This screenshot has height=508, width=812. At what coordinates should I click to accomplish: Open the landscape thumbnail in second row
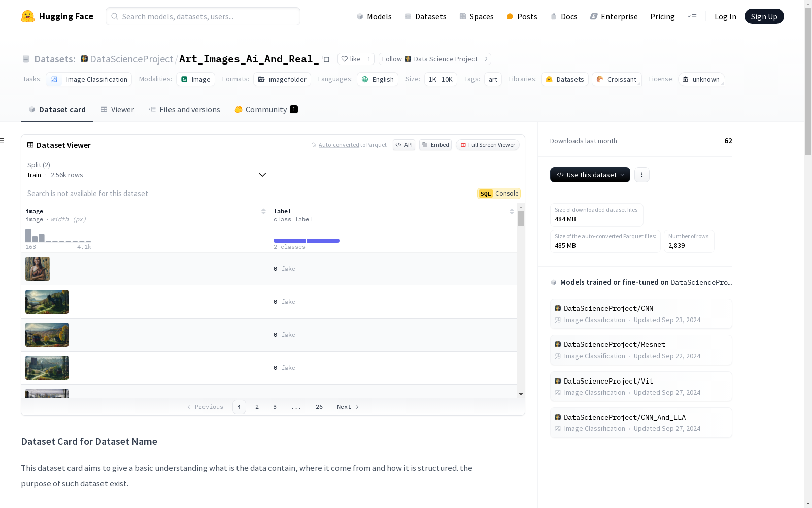47,302
